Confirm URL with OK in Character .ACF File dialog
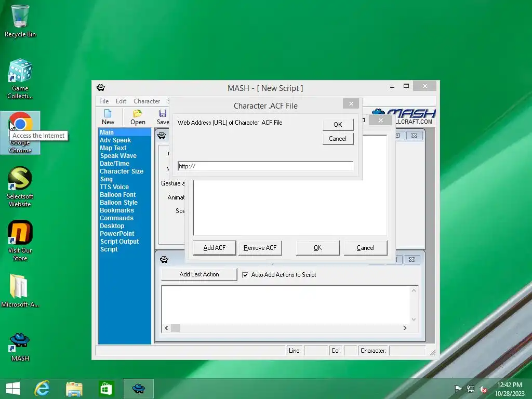The height and width of the screenshot is (399, 532). pos(338,125)
